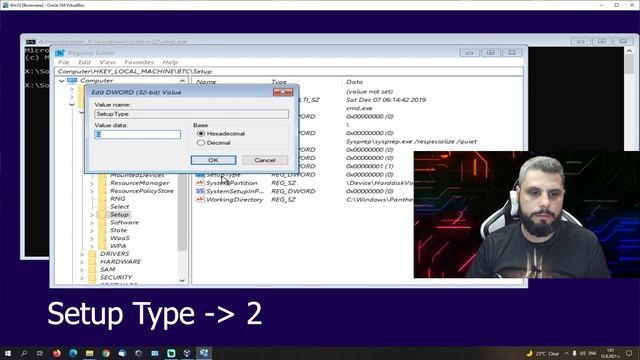Select the Setup key in tree
Screen dimensions: 640x360
(119, 215)
